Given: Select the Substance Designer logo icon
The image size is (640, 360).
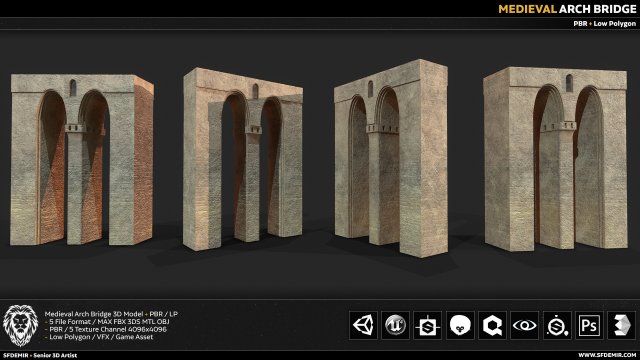Looking at the screenshot, I should click(427, 325).
